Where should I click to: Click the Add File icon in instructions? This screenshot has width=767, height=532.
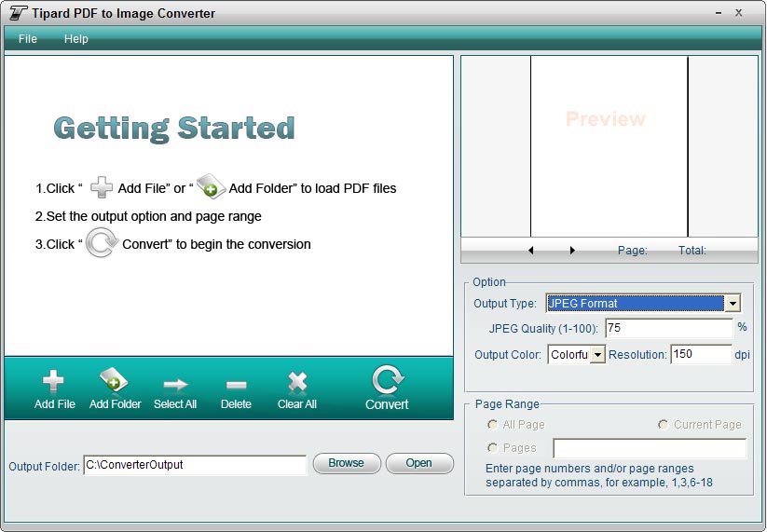(x=102, y=187)
